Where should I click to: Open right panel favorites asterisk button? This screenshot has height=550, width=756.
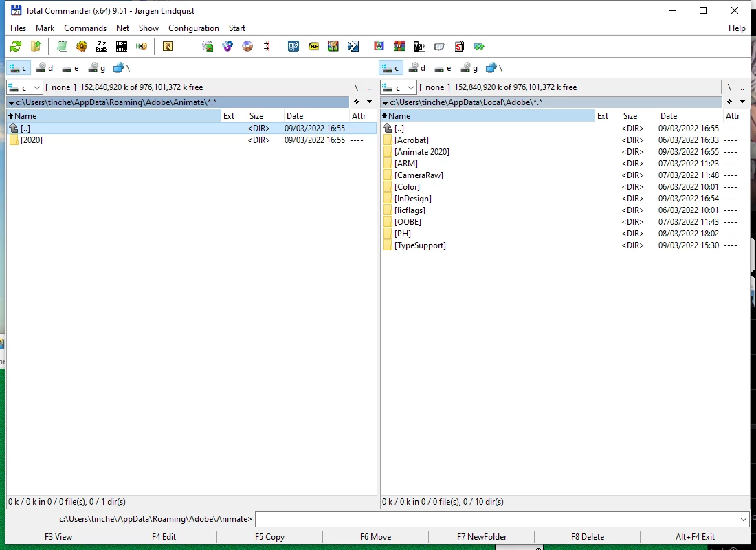click(729, 102)
